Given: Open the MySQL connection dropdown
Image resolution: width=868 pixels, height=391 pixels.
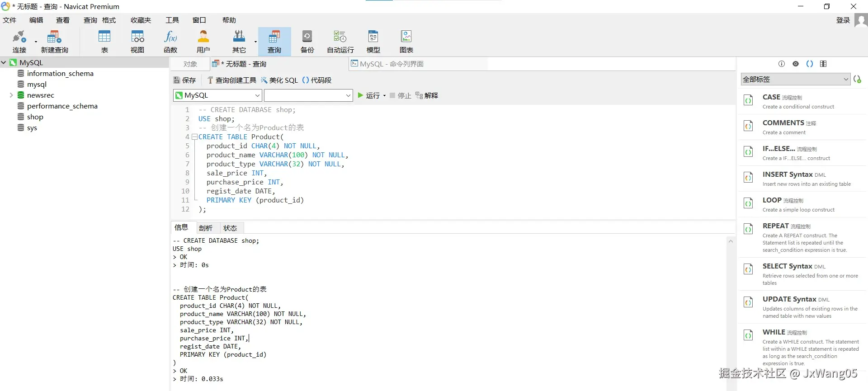Looking at the screenshot, I should [x=217, y=95].
